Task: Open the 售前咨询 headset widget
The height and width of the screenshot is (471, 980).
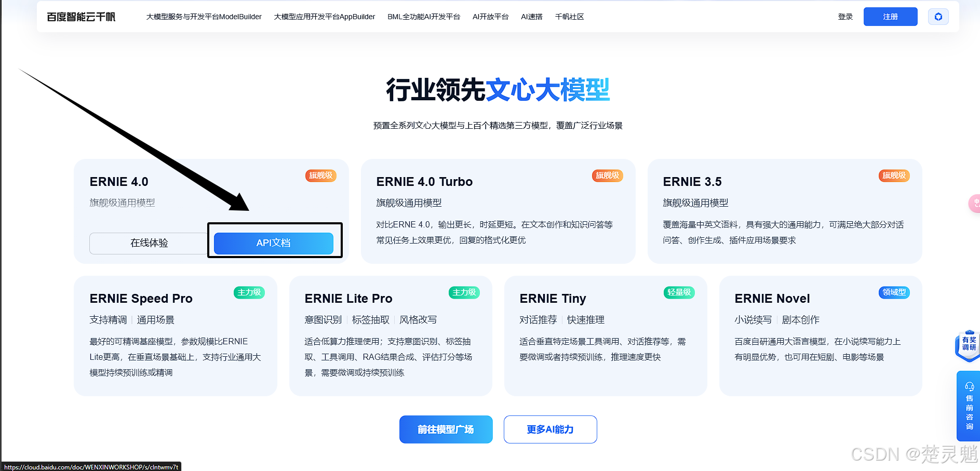Action: 969,406
